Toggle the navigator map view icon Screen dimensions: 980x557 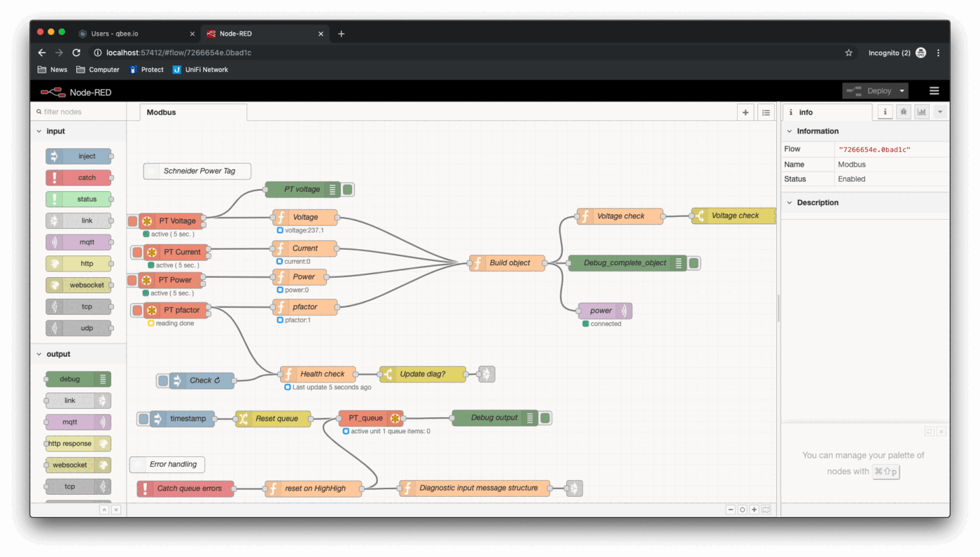pyautogui.click(x=766, y=509)
